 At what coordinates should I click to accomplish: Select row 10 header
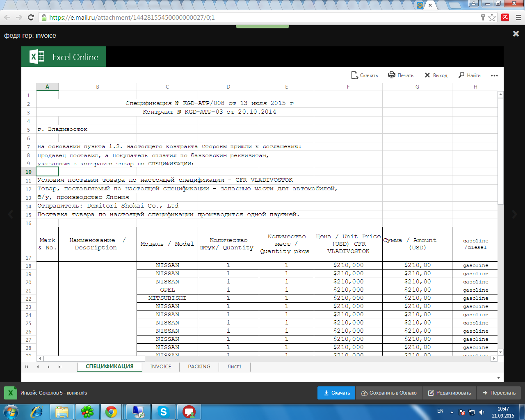[28, 172]
